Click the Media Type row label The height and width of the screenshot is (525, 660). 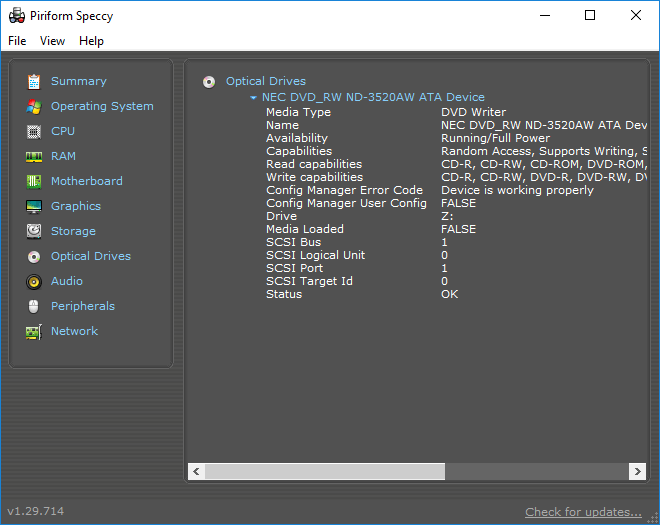click(298, 112)
